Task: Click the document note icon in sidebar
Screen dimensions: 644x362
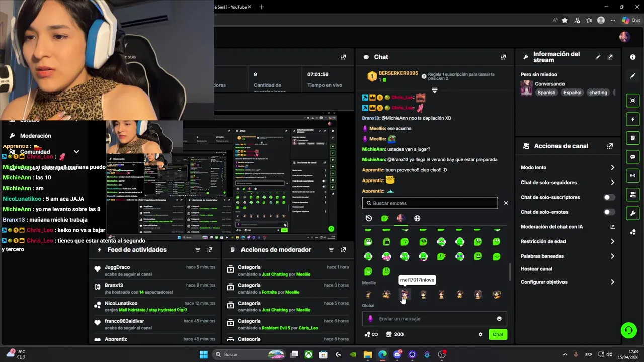Action: point(633,138)
